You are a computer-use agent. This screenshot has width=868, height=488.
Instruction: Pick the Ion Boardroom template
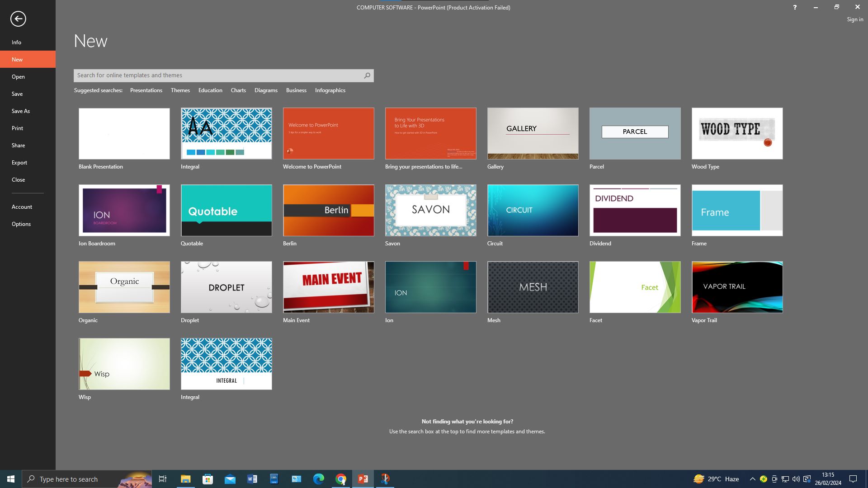[124, 210]
